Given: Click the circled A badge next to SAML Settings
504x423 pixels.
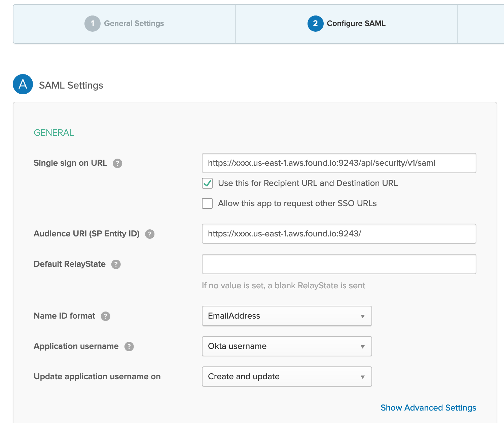Looking at the screenshot, I should coord(23,84).
